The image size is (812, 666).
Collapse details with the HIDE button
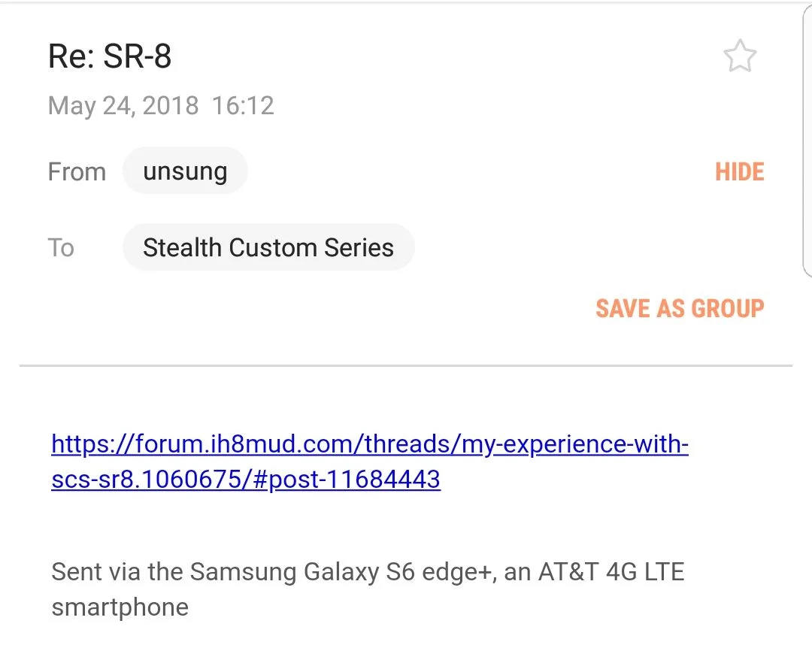click(739, 172)
